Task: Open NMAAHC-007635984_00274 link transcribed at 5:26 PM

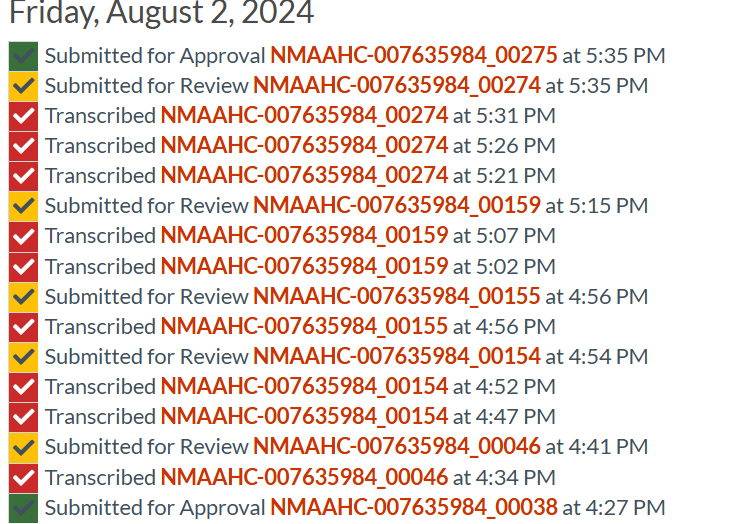Action: coord(304,146)
